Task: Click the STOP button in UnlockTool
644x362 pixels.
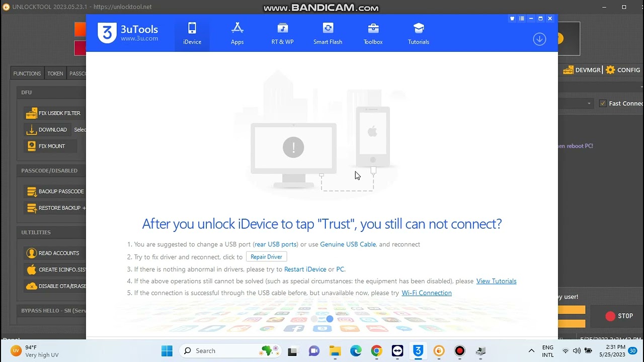Action: click(619, 316)
